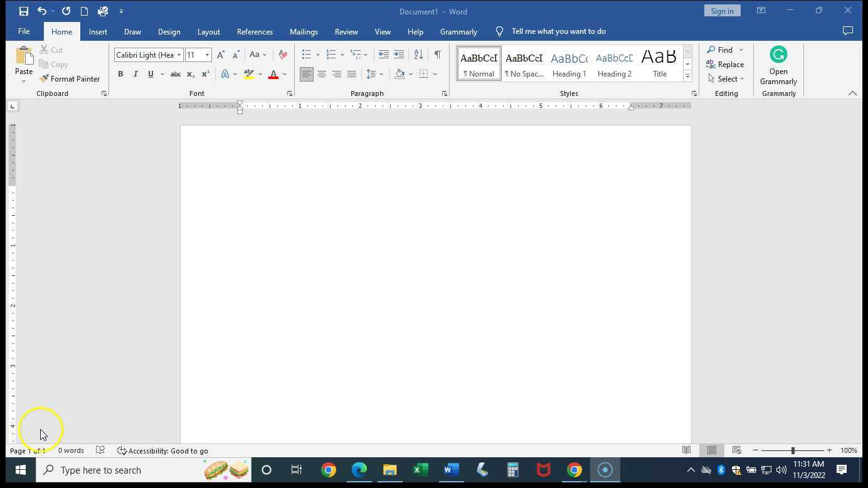Click the Sort button in Paragraph group
The height and width of the screenshot is (488, 868).
(x=418, y=55)
